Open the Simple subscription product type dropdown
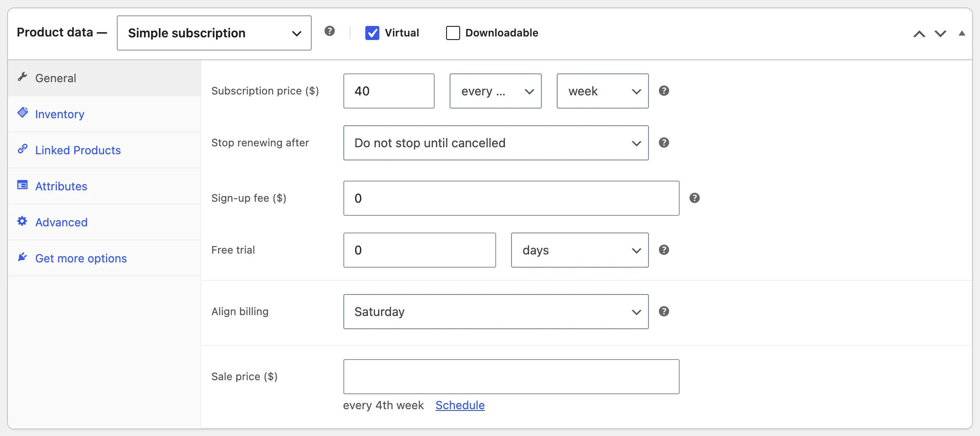 point(214,33)
